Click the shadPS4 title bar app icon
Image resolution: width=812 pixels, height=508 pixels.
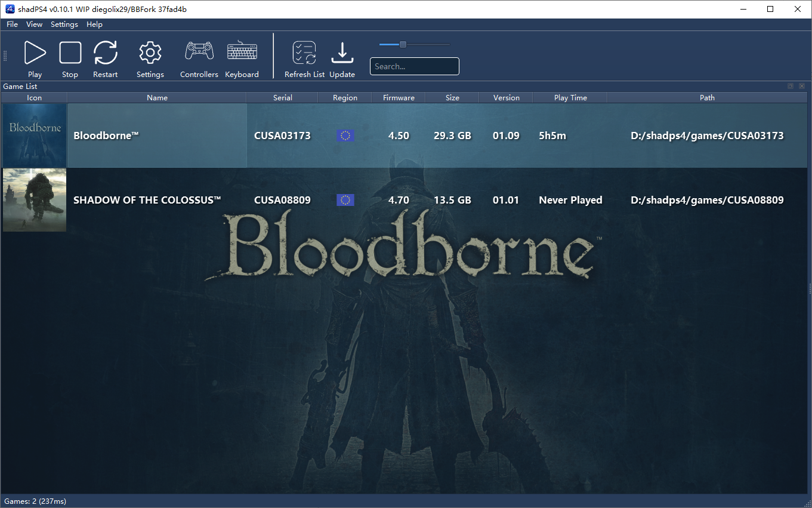(x=10, y=9)
